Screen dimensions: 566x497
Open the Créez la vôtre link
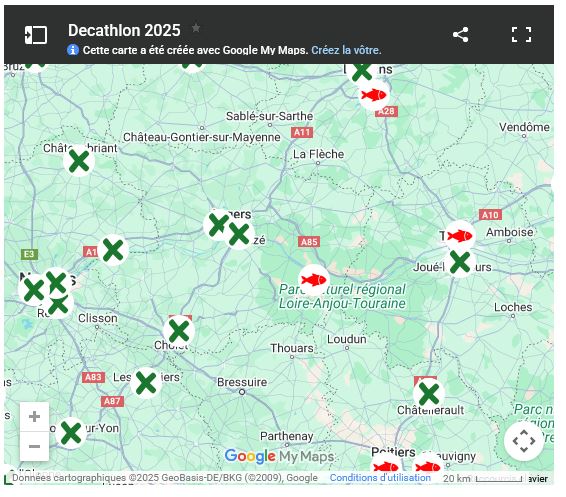[346, 50]
